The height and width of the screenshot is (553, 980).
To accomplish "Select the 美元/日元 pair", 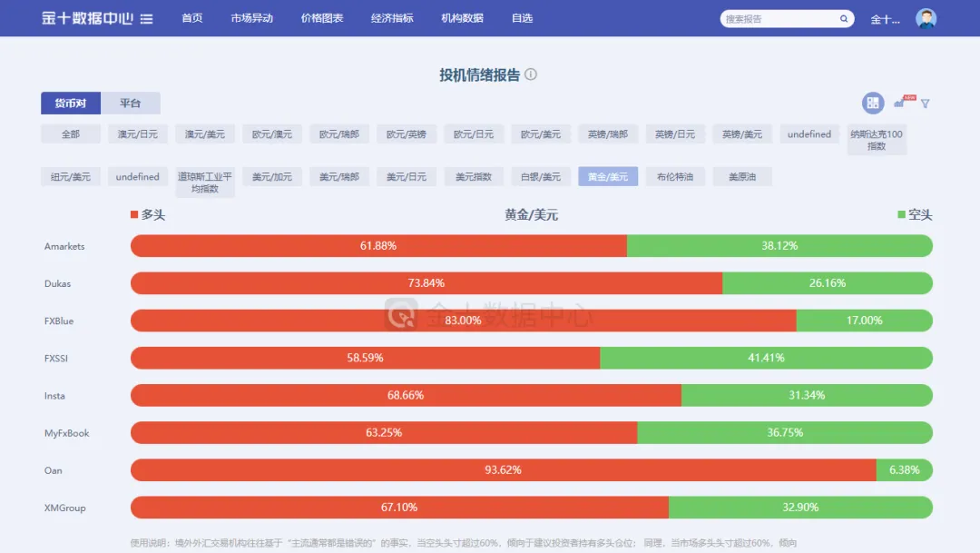I will 407,176.
